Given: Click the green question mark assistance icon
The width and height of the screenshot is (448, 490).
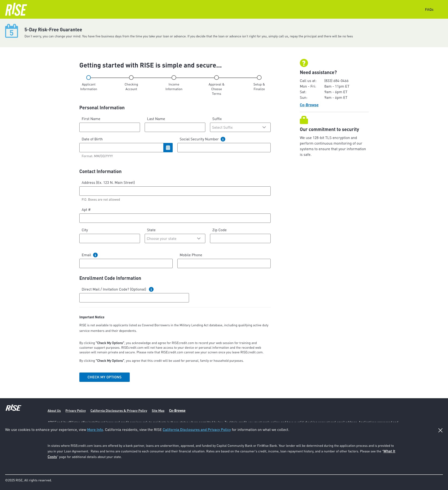Looking at the screenshot, I should (x=304, y=63).
